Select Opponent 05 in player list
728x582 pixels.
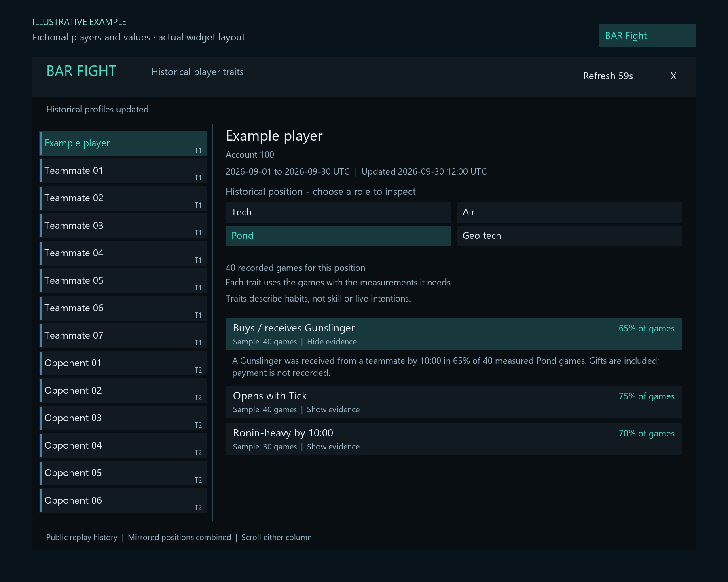[x=123, y=473]
